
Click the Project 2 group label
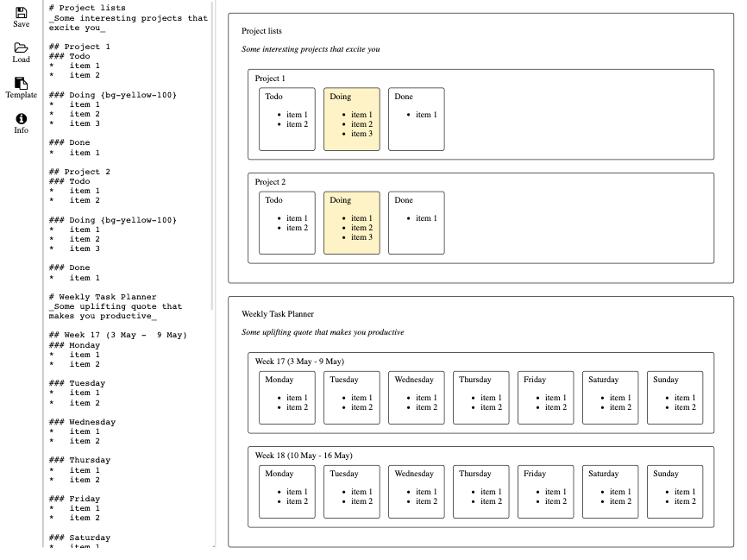tap(269, 182)
